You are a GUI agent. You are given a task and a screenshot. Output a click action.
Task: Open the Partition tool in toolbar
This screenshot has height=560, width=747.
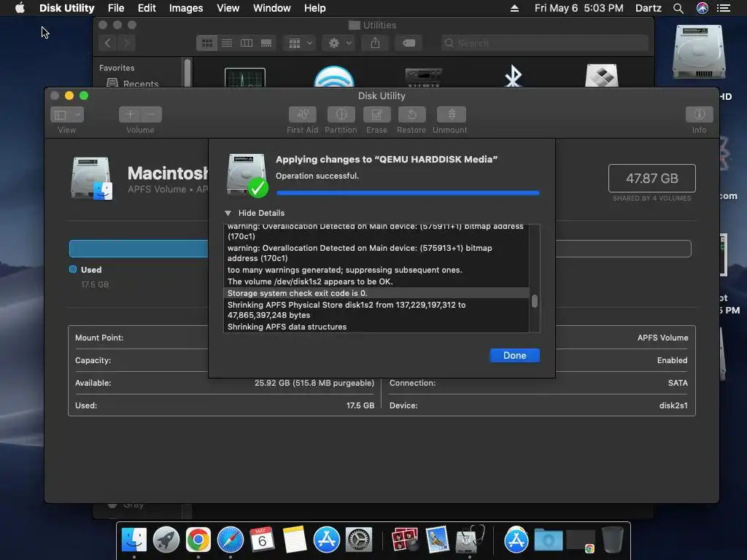pos(341,114)
